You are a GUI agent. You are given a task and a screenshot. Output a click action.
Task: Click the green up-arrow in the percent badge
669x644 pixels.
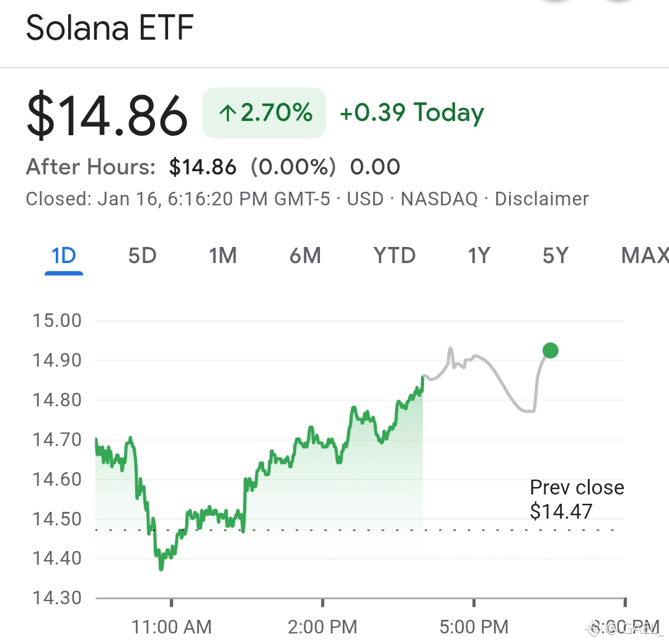[228, 113]
